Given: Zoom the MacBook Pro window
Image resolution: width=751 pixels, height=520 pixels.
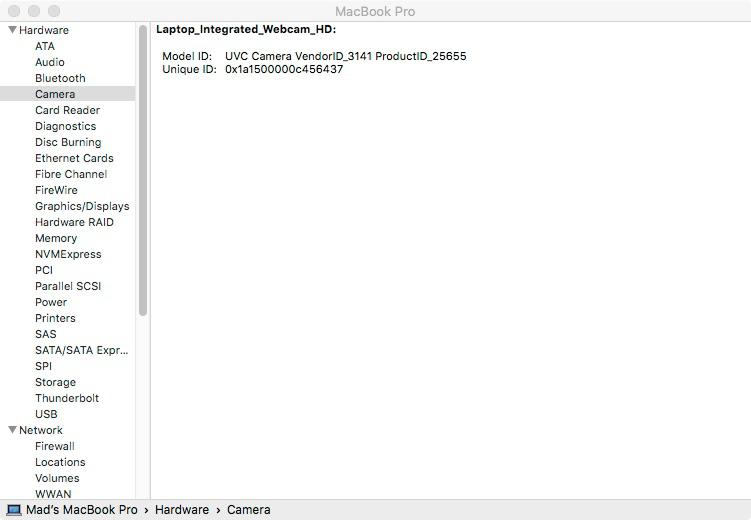Looking at the screenshot, I should (54, 11).
